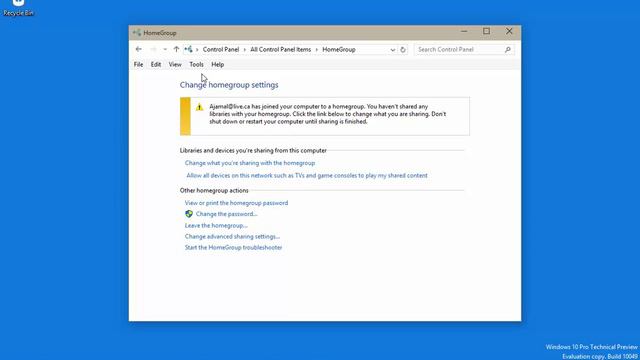
Task: Click the HomeGroup breadcrumb segment
Action: (339, 49)
